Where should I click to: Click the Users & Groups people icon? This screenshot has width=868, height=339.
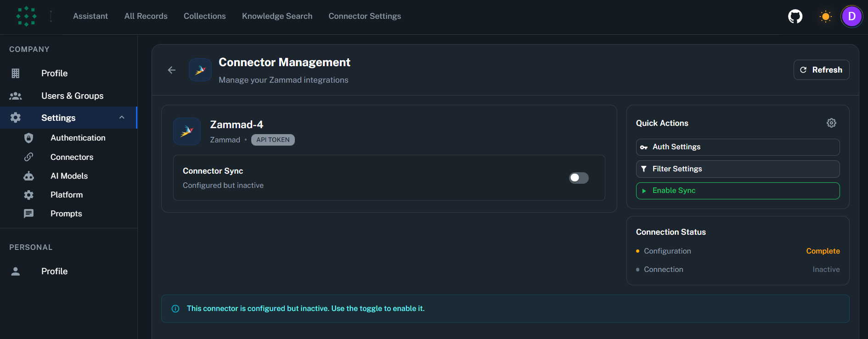[16, 96]
